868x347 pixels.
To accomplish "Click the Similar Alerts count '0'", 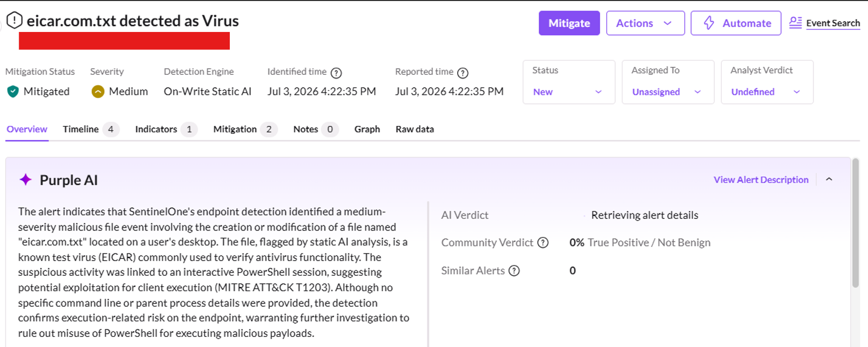I will coord(572,271).
